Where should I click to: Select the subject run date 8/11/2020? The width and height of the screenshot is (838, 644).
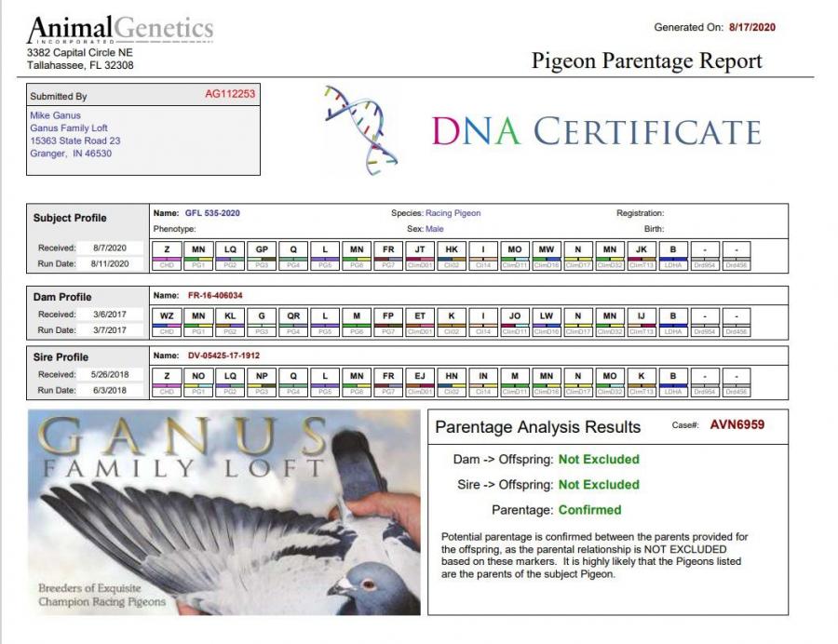[x=110, y=263]
